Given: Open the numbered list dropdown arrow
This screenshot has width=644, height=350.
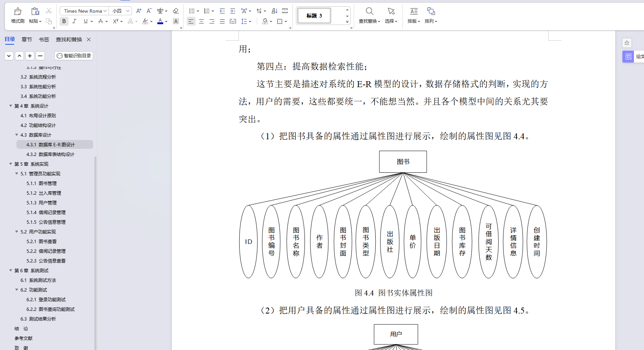Looking at the screenshot, I should 213,11.
